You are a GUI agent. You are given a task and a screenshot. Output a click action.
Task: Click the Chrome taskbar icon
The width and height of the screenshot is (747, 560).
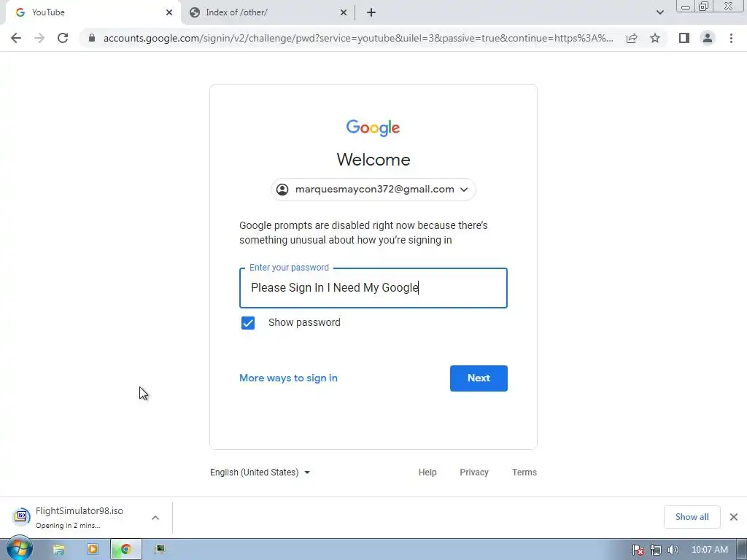[x=125, y=550]
